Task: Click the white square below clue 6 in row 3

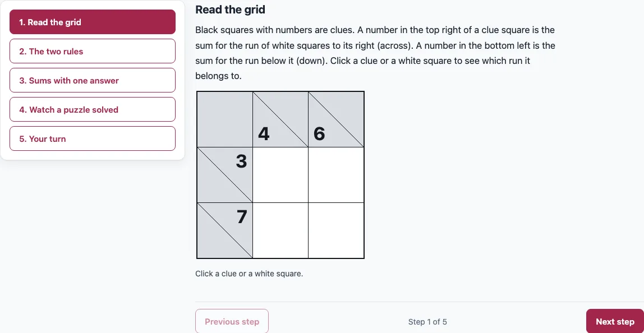Action: click(336, 230)
